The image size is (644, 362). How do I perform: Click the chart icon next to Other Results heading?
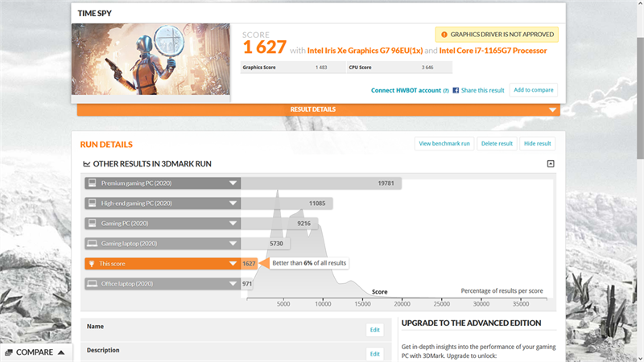(87, 164)
